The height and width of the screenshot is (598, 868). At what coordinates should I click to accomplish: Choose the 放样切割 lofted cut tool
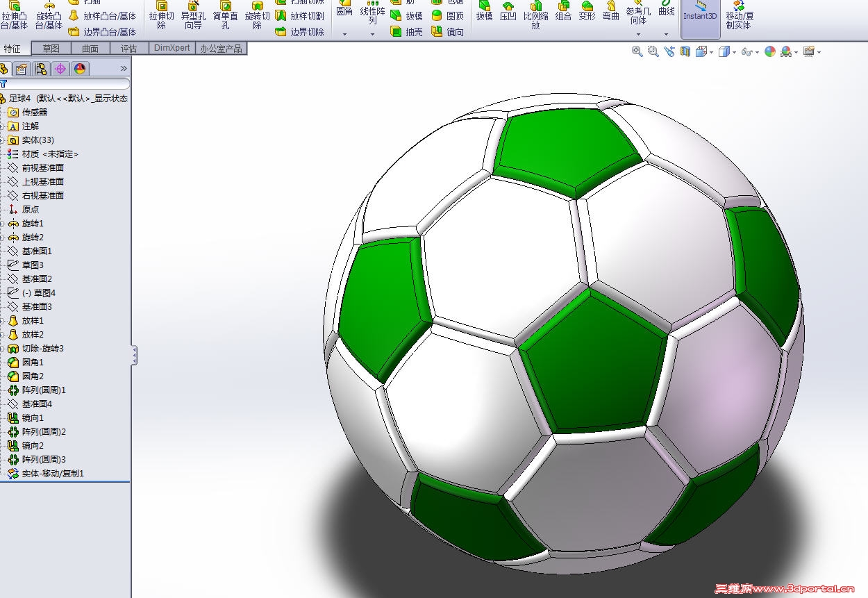300,15
